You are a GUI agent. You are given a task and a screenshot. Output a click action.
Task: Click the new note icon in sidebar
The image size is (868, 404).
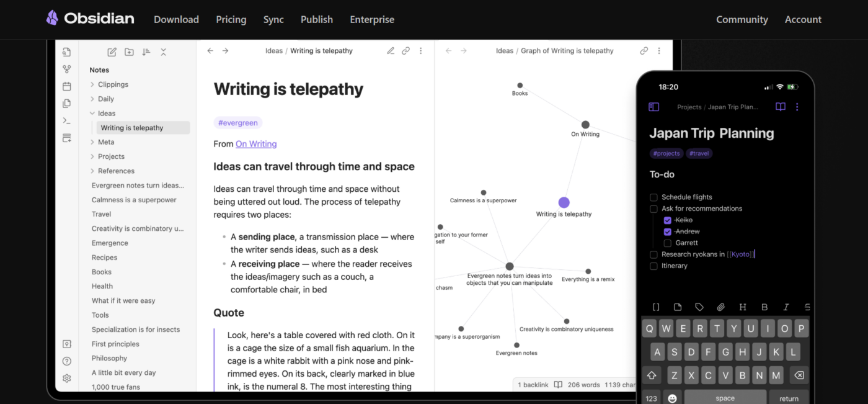click(x=112, y=52)
